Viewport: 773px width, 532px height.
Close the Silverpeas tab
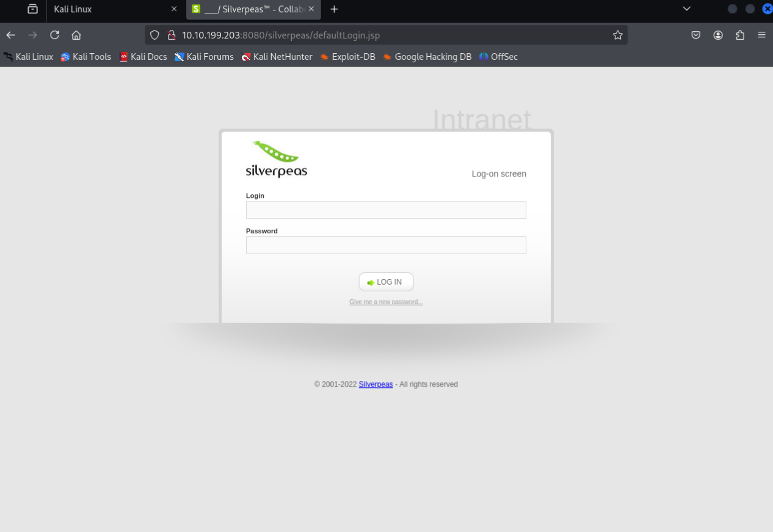pos(311,9)
